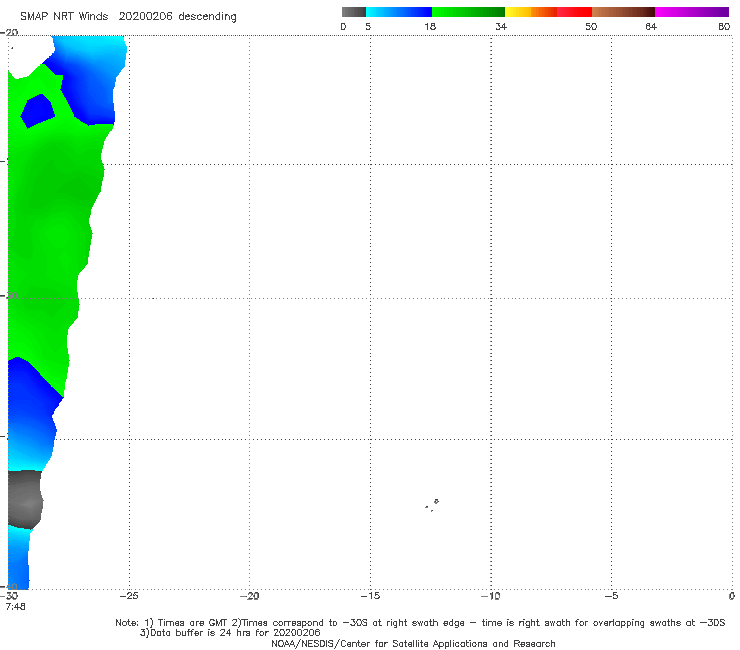The width and height of the screenshot is (740, 650).
Task: Click the longitude axis label "-10"
Action: tap(490, 596)
